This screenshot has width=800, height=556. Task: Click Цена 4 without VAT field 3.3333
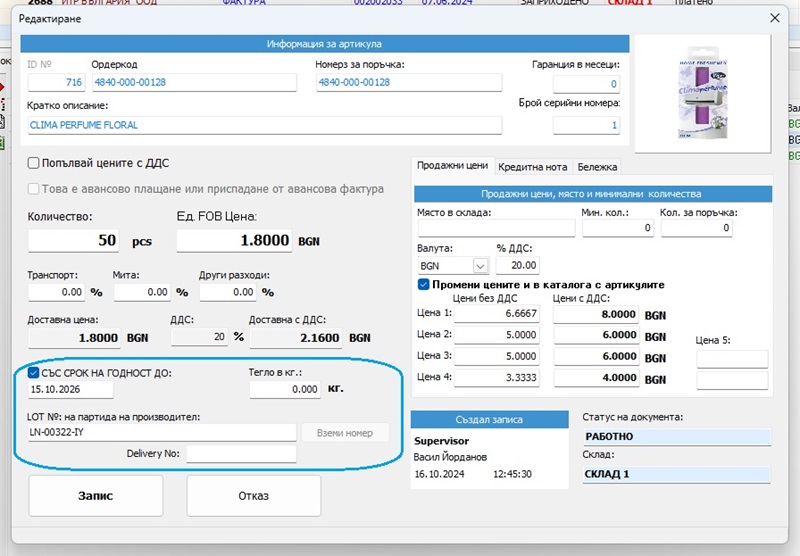[496, 377]
